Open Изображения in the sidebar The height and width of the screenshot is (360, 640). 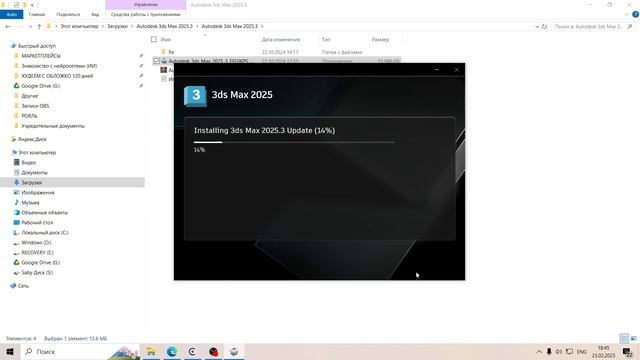tap(38, 192)
